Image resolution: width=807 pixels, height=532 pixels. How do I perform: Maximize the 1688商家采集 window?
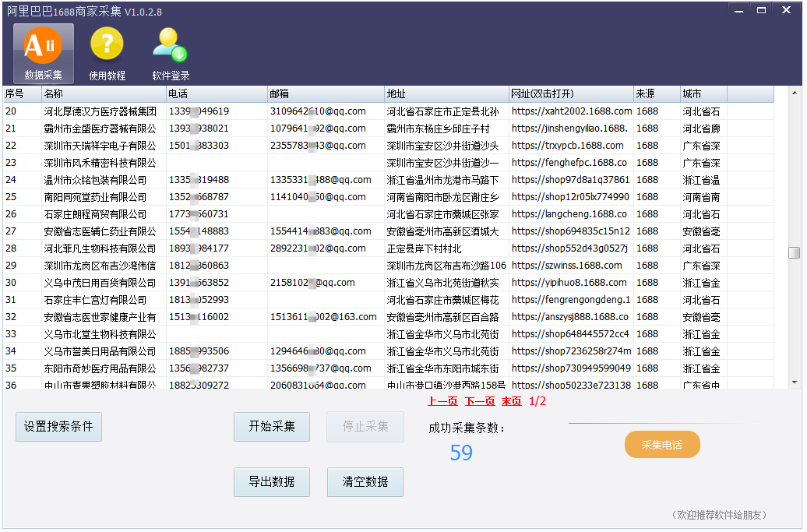761,10
